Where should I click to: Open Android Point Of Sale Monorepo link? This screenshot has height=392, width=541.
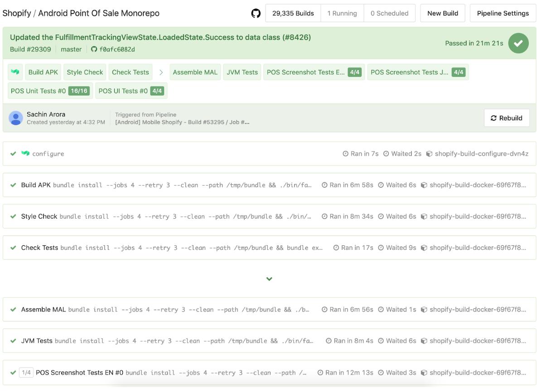pyautogui.click(x=99, y=13)
